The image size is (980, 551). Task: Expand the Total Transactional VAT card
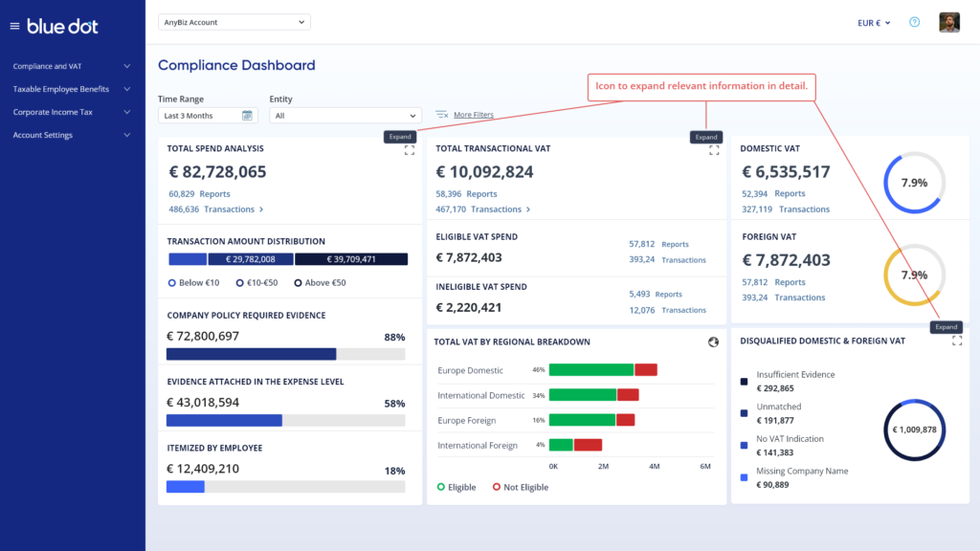714,151
